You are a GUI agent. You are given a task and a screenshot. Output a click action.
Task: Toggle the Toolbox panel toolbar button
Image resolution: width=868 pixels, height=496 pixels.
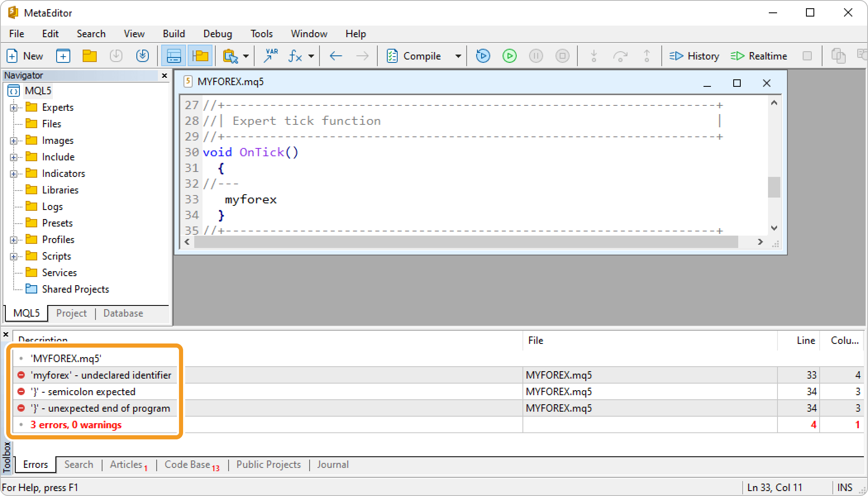174,56
